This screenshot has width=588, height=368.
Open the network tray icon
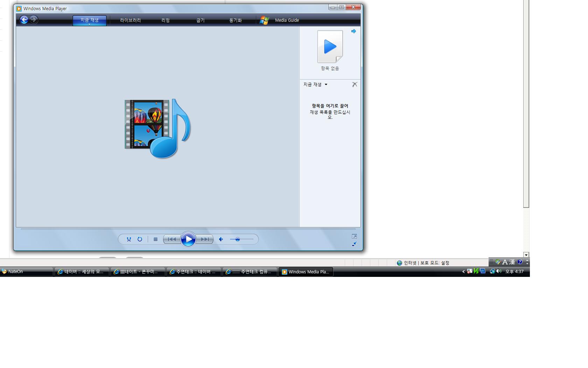492,271
